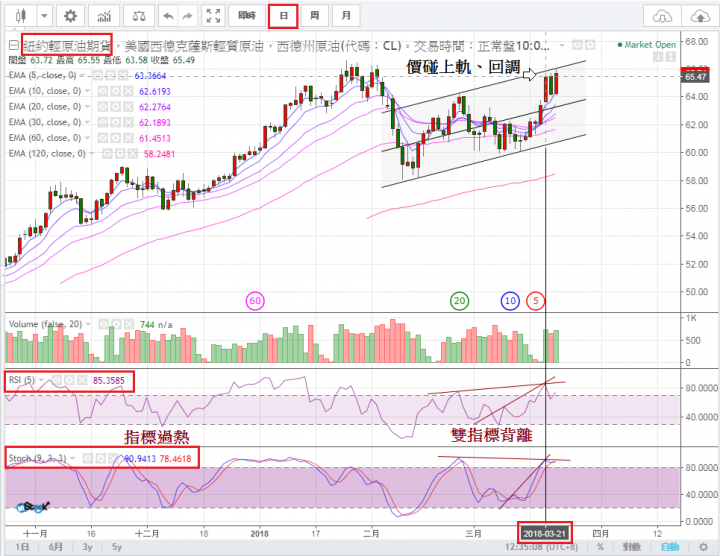This screenshot has height=556, width=720.
Task: Click the current price label 65.47
Action: click(x=695, y=77)
